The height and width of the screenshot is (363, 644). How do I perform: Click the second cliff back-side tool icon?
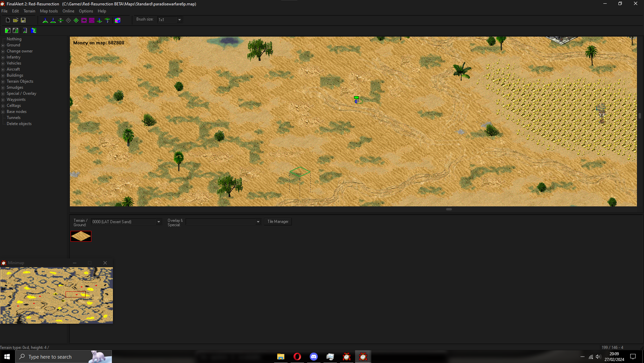point(15,31)
